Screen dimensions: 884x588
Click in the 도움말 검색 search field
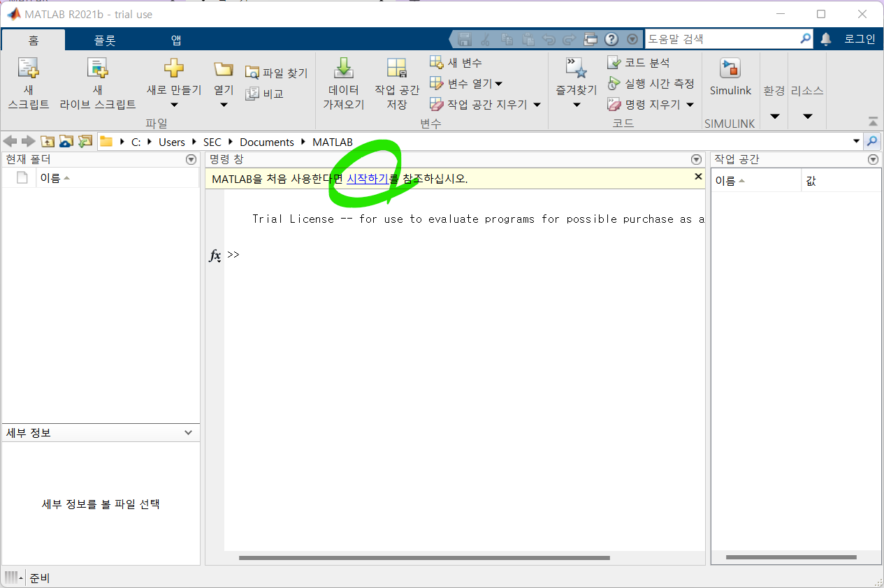click(721, 39)
